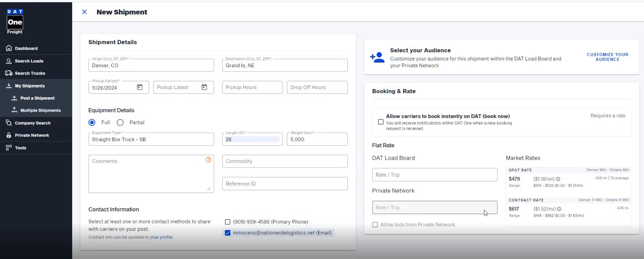Open Dashboard from the sidebar

coord(26,48)
